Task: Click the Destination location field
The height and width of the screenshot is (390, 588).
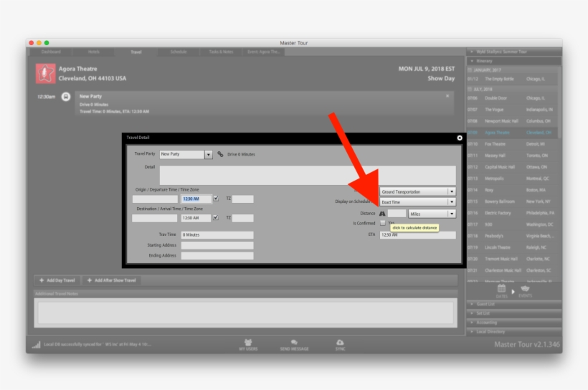Action: pos(155,218)
